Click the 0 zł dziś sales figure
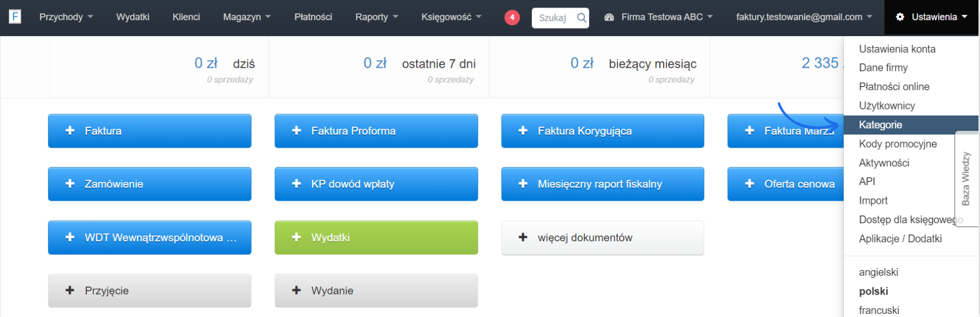980x317 pixels. 206,63
